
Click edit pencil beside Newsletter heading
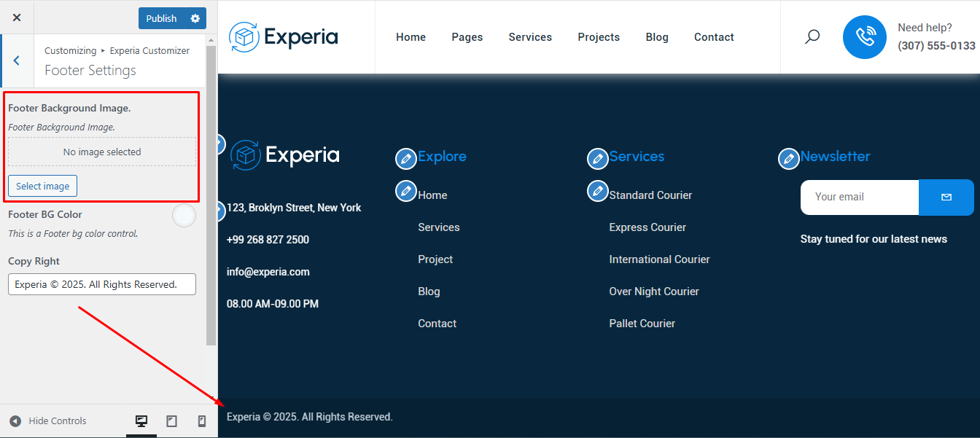point(789,158)
